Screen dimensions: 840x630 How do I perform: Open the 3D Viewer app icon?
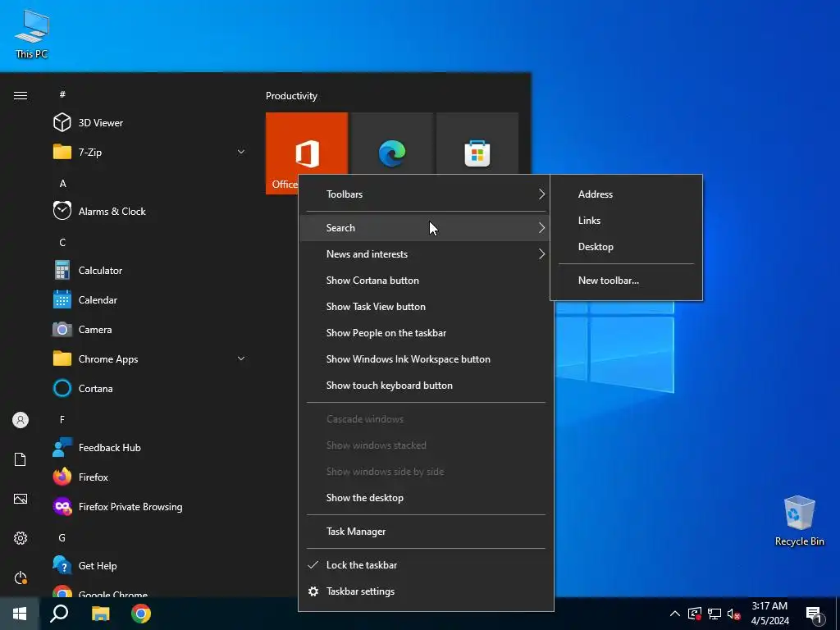point(62,123)
